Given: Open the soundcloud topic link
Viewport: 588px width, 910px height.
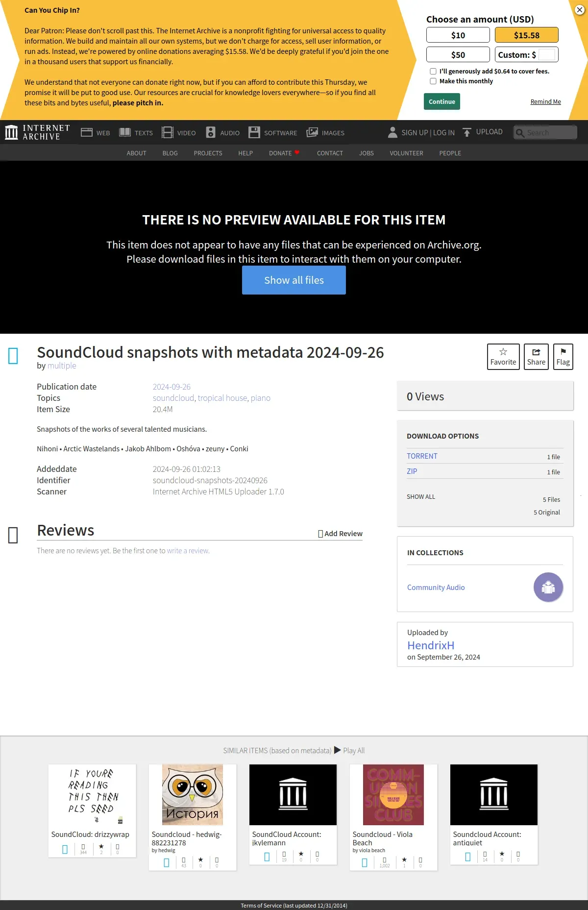Looking at the screenshot, I should click(x=173, y=398).
